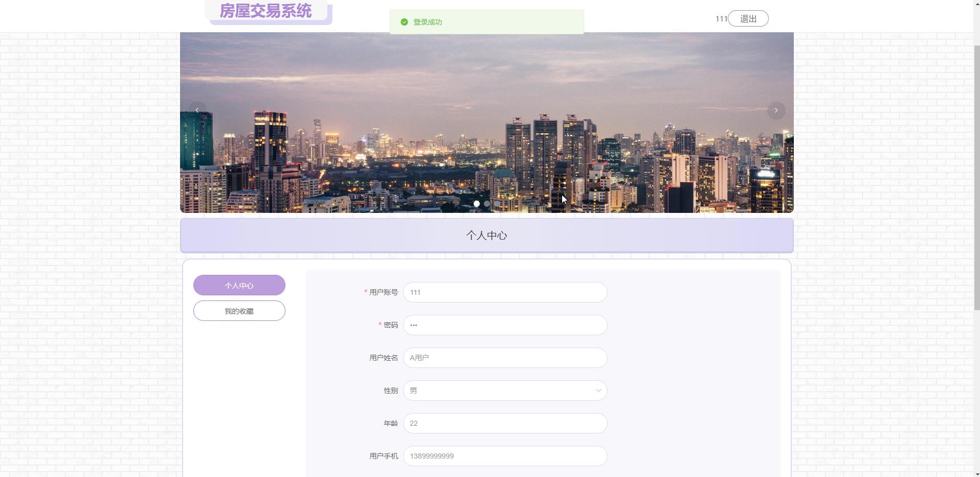This screenshot has height=477, width=980.
Task: Click the 用户账号 input field
Action: coord(505,292)
